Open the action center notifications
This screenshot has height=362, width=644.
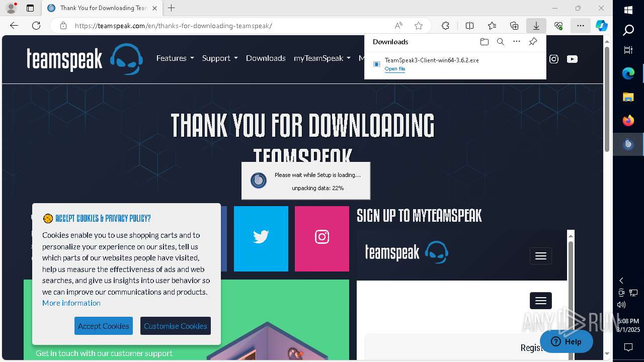tap(628, 347)
